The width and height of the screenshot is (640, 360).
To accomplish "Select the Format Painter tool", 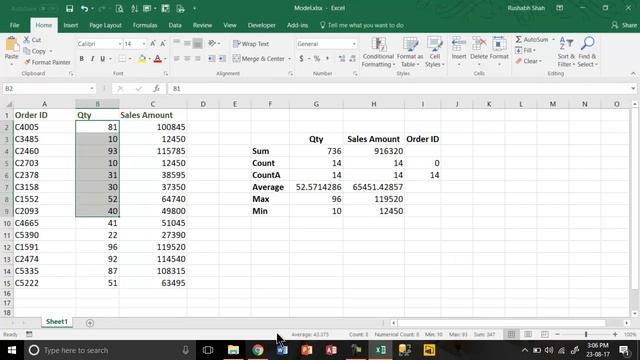I will point(47,62).
